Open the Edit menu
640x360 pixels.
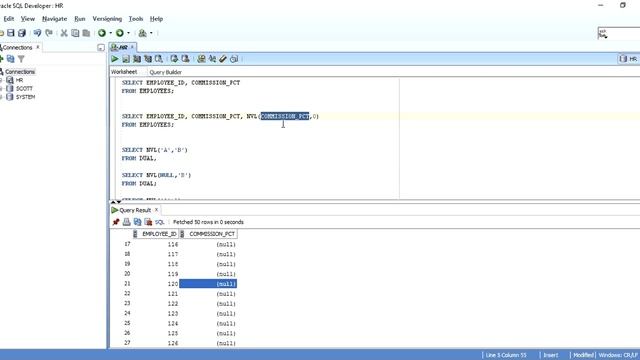pyautogui.click(x=9, y=19)
